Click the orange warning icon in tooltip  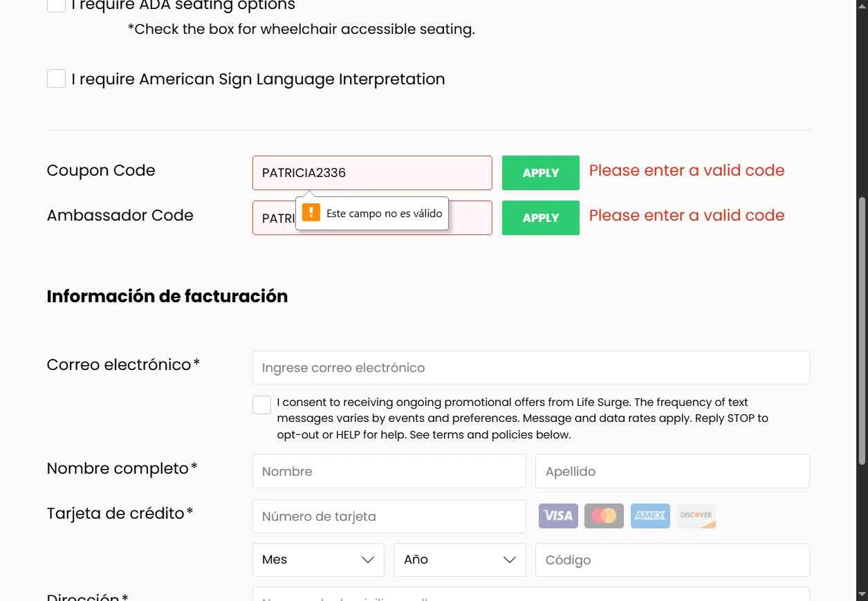tap(311, 212)
